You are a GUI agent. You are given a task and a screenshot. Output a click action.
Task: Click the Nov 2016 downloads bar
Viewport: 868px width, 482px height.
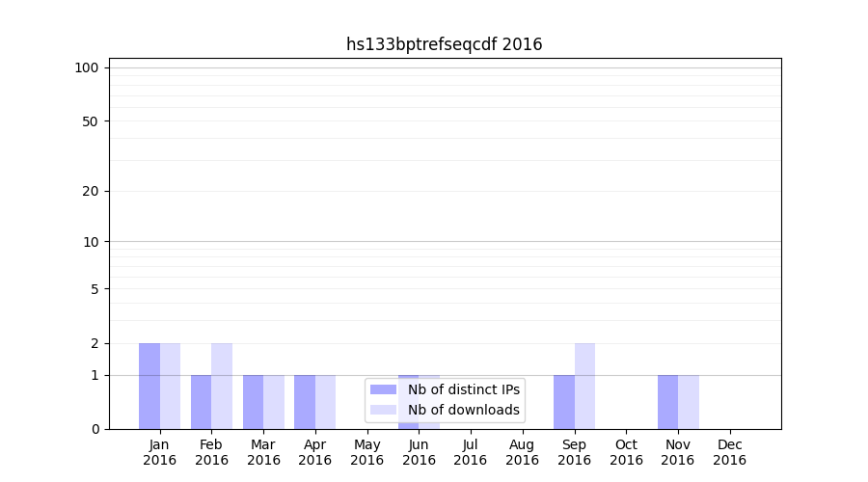coord(689,402)
